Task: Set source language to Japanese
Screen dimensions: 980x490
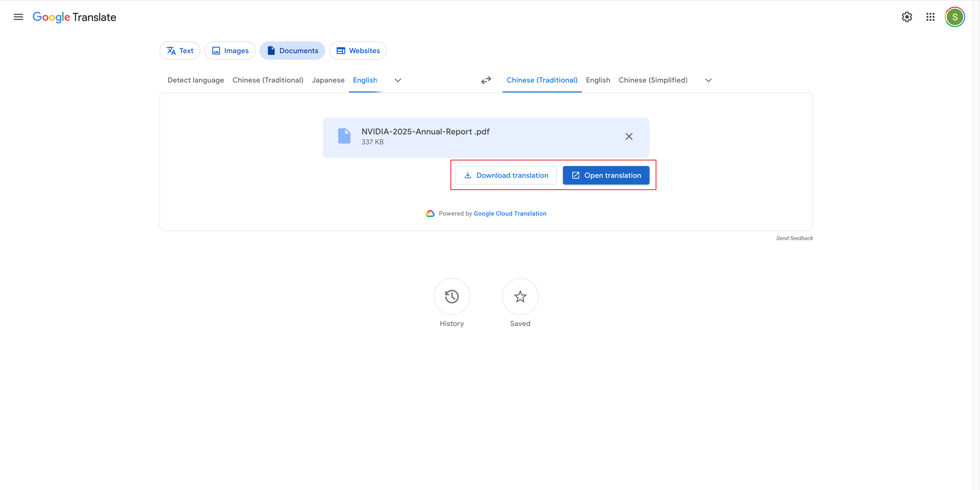Action: [x=328, y=80]
